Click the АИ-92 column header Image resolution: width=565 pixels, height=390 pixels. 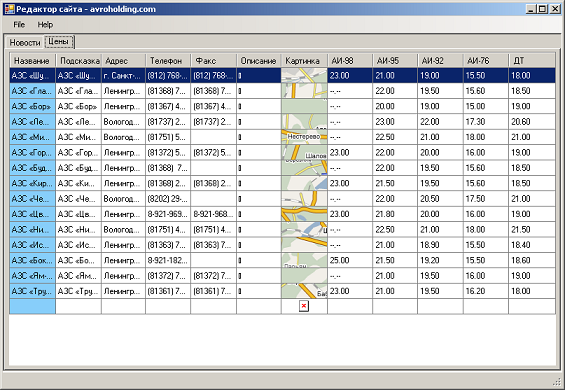pos(440,61)
